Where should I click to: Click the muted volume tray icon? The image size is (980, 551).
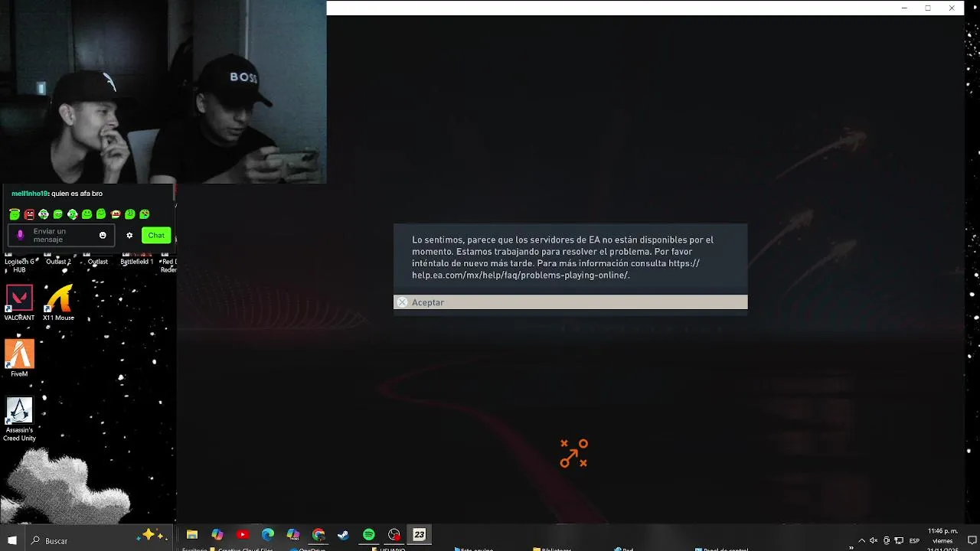[x=874, y=540]
